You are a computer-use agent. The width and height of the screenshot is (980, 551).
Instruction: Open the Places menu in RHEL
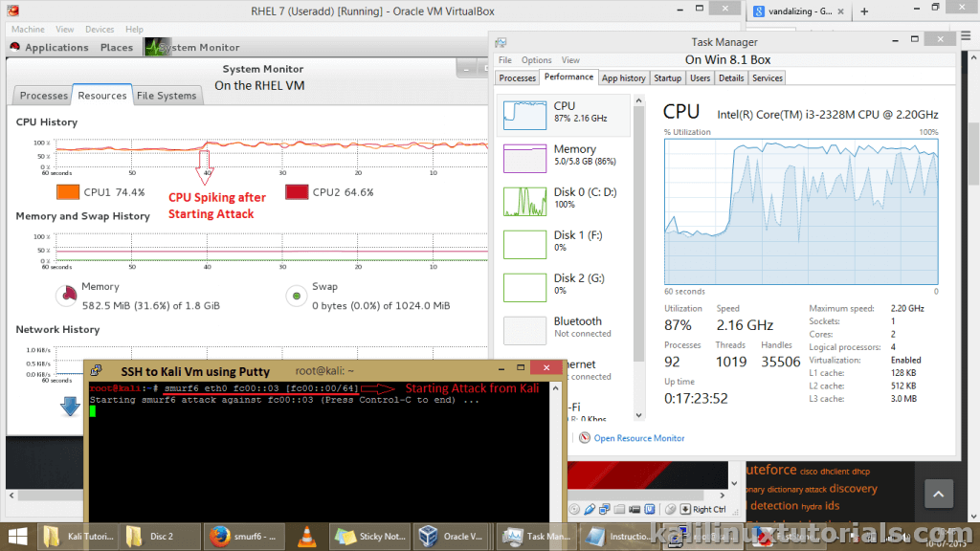(x=117, y=47)
